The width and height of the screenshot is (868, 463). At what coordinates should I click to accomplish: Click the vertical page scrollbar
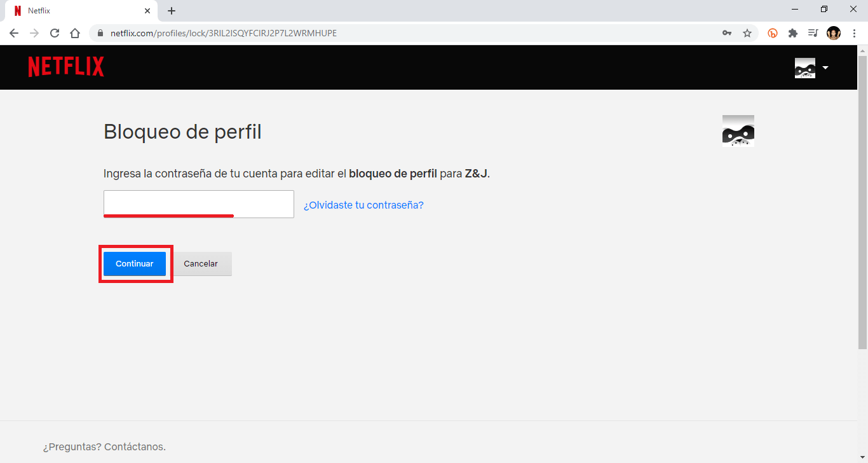[862, 202]
